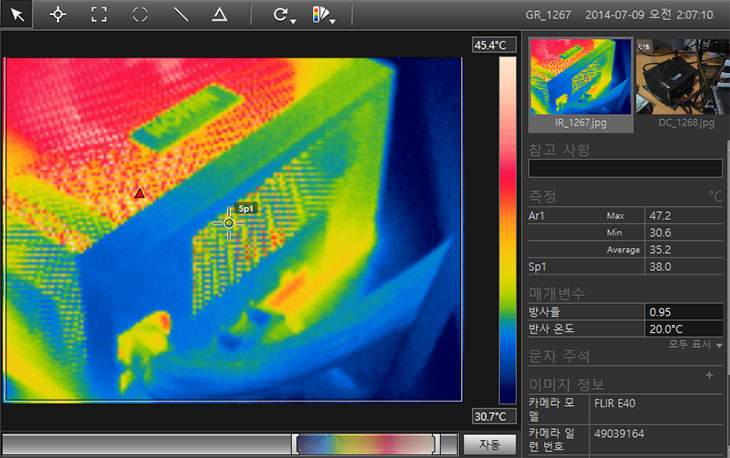Click the Ar1 measurement label
This screenshot has width=730, height=458.
click(536, 216)
